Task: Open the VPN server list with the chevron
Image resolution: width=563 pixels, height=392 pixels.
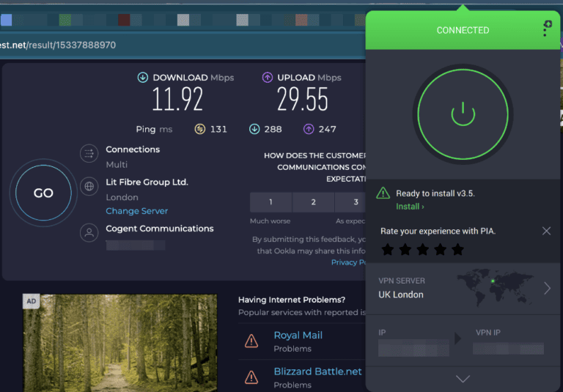Action: 547,288
